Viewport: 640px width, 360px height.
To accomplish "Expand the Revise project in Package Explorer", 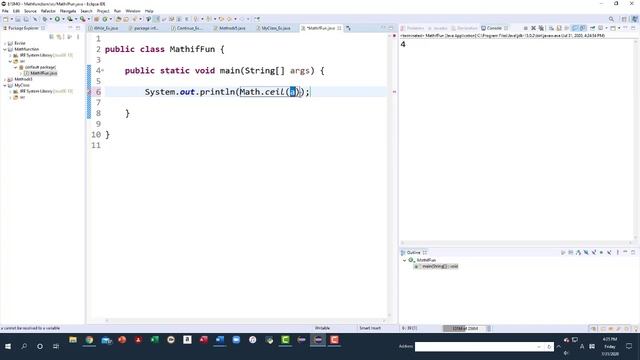I will coord(5,43).
